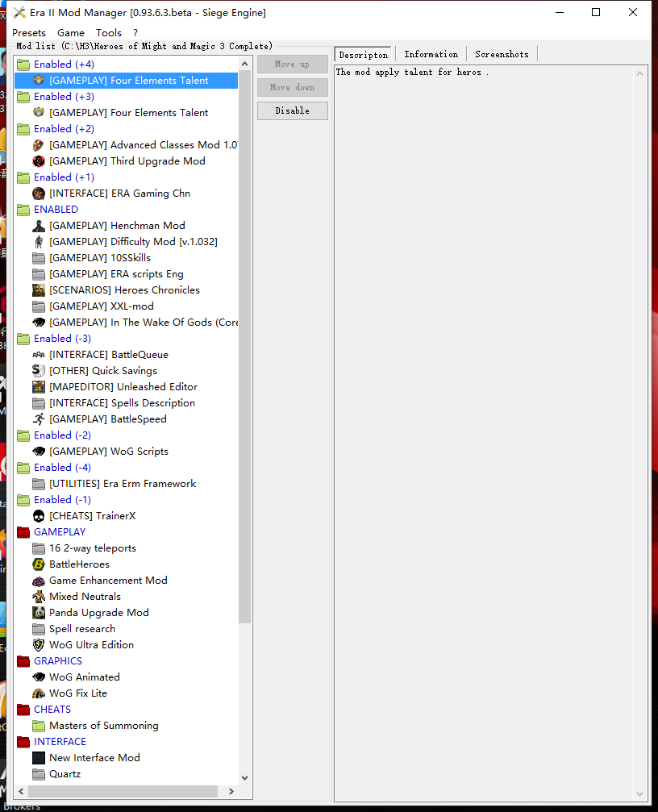658x812 pixels.
Task: Collapse the Enabled (+1) group folder
Action: 23,177
